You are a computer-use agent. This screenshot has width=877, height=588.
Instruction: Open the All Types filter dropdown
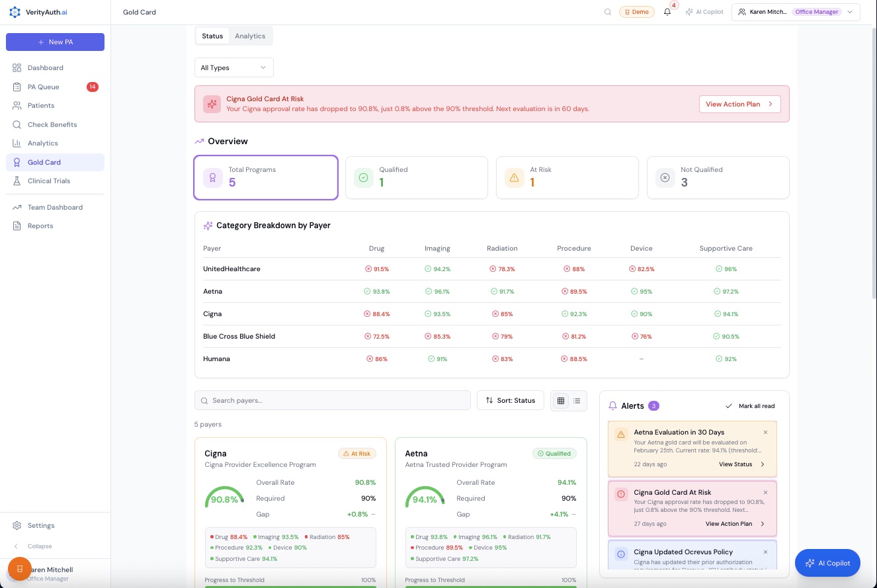pos(233,67)
